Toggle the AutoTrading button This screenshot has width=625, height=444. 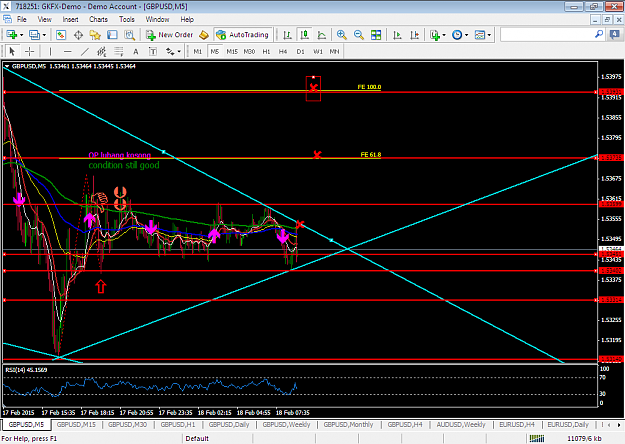pos(243,35)
